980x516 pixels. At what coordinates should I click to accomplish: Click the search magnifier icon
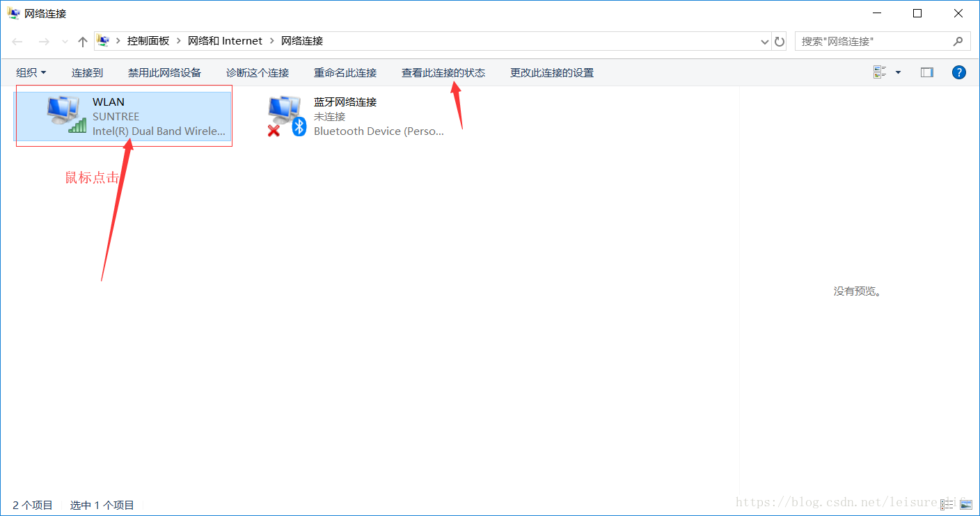tap(958, 42)
